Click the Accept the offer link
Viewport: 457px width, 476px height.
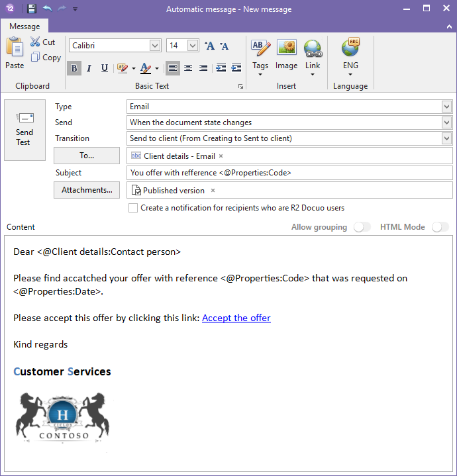coord(236,318)
